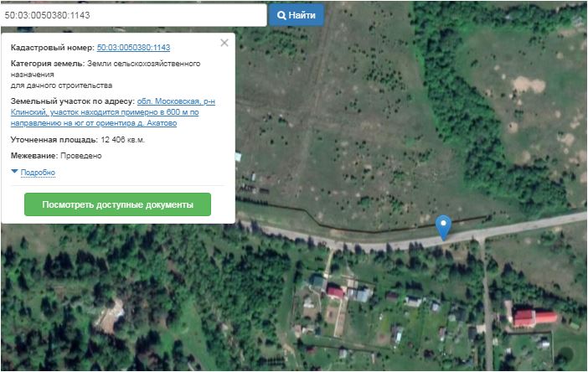
Task: Open the Подробно details link
Action: (38, 173)
